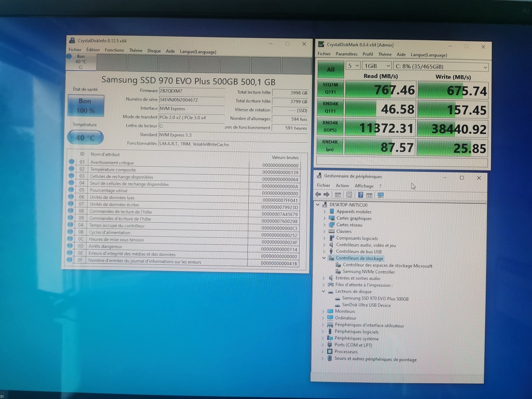Open Disque menu in CrystalDiskInfo
The width and height of the screenshot is (532, 399).
point(154,51)
